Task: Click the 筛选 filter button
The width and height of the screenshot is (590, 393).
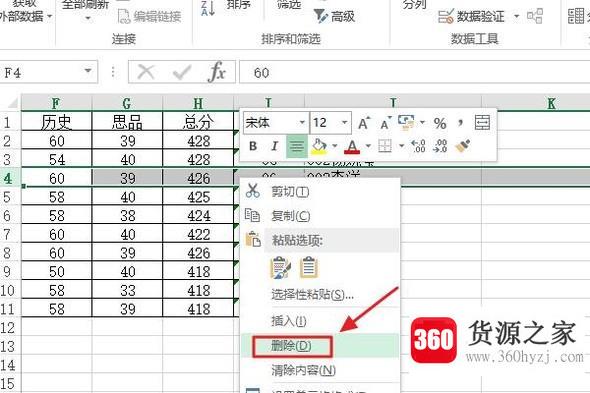Action: [x=289, y=5]
